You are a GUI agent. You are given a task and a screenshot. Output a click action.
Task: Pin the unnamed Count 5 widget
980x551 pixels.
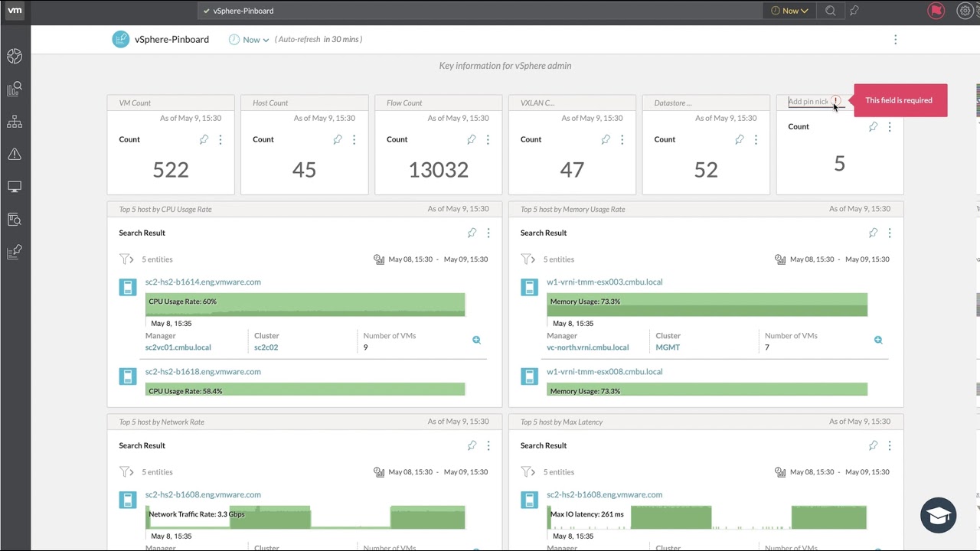873,127
